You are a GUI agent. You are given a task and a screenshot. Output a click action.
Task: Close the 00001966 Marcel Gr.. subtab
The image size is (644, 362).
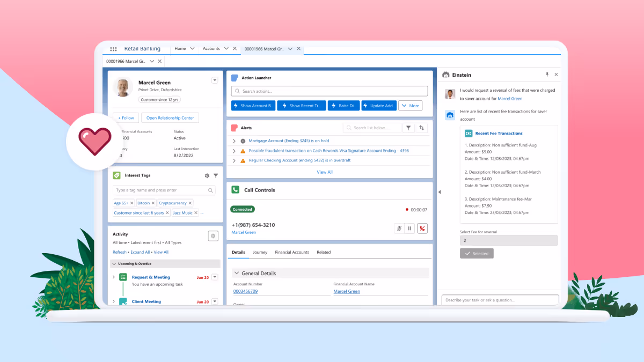(x=159, y=61)
